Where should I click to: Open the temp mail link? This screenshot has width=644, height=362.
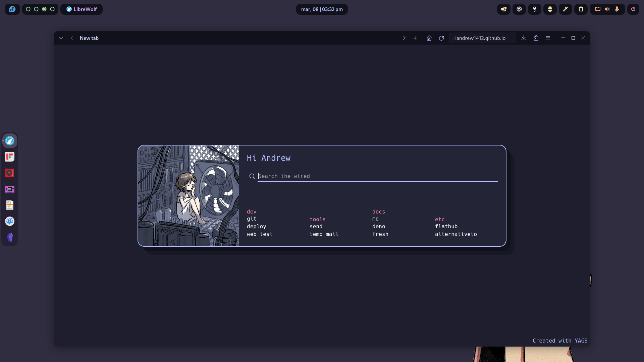[324, 234]
